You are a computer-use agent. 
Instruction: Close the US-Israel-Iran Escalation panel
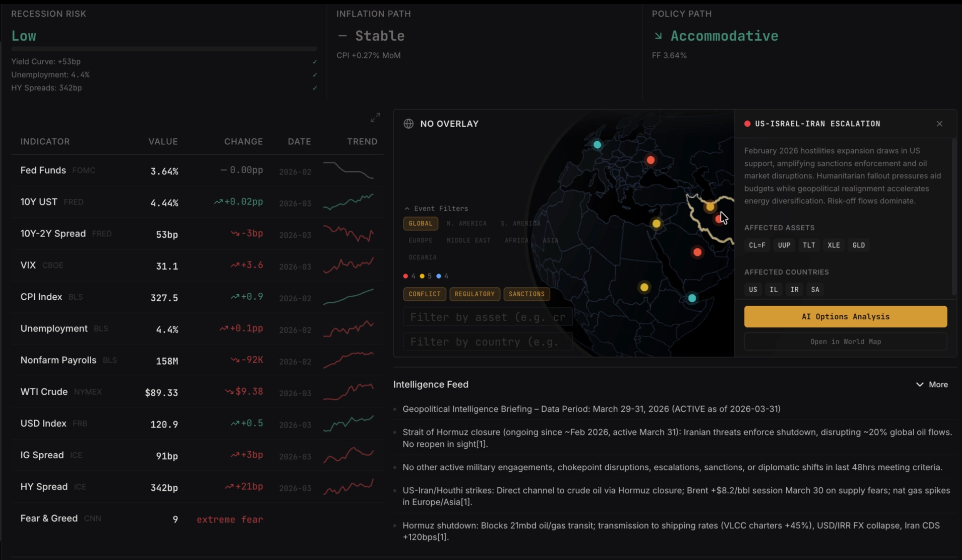point(939,124)
